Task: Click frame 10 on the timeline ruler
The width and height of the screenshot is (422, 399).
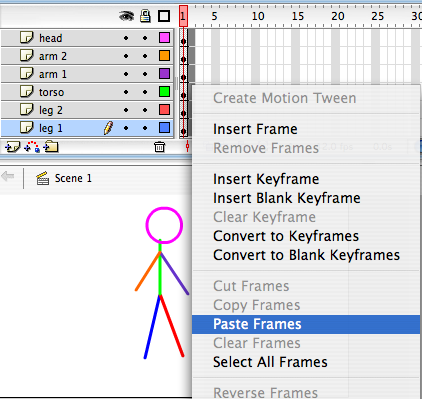Action: 258,16
